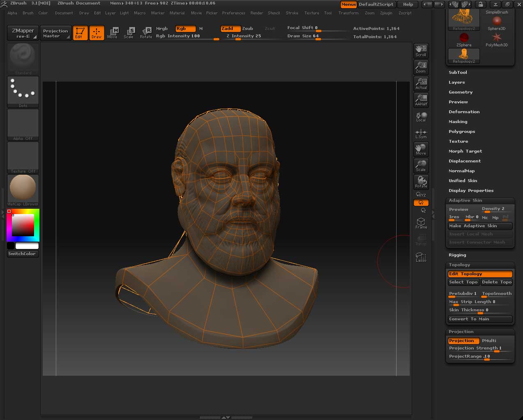The height and width of the screenshot is (420, 523).
Task: Click the Edit mode button in top shelf
Action: pyautogui.click(x=80, y=33)
